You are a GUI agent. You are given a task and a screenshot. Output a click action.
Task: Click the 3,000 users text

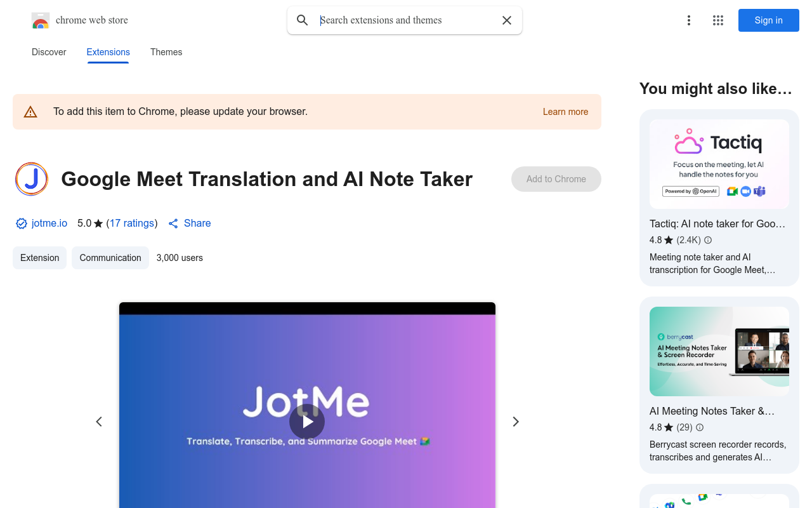coord(180,258)
